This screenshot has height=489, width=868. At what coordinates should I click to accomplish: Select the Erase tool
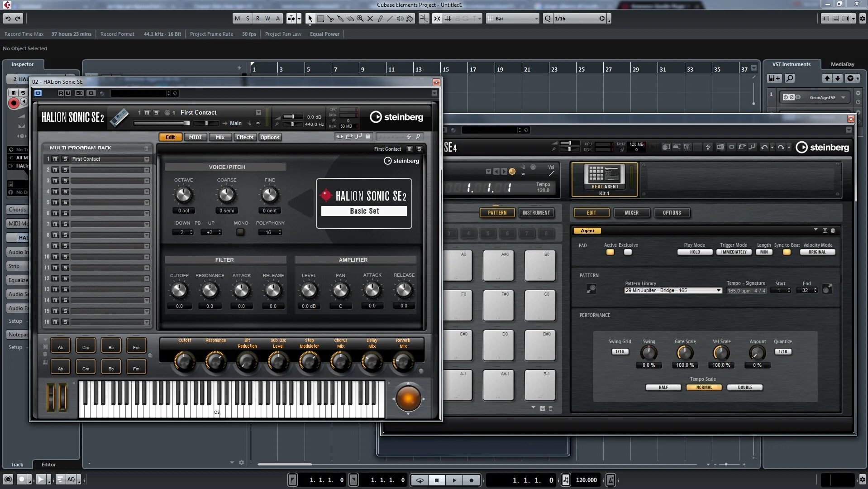[x=350, y=19]
